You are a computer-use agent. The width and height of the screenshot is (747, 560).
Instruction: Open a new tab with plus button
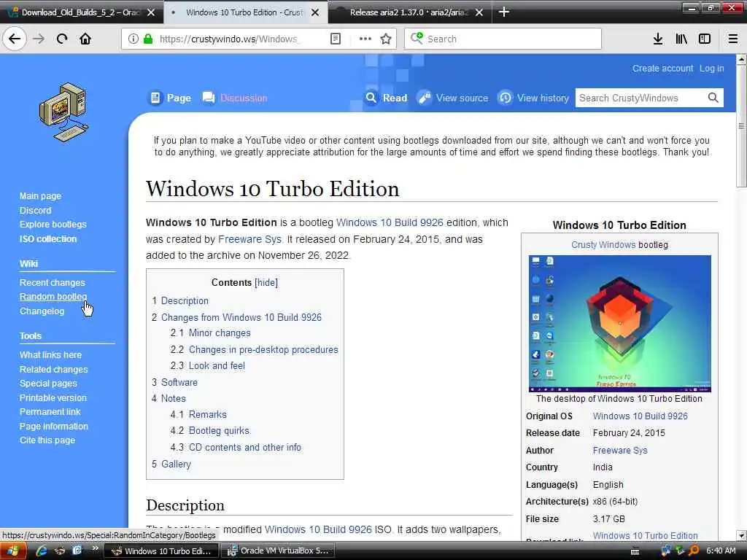[x=504, y=12]
